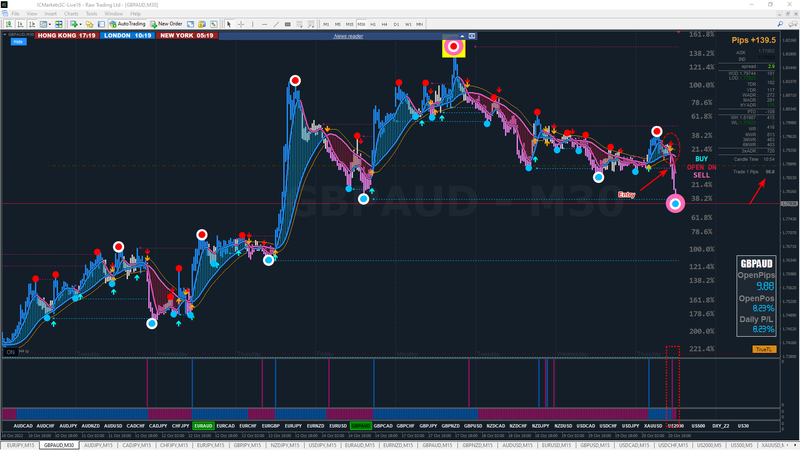Select the cursor arrow tool
The width and height of the screenshot is (800, 450).
coord(229,24)
